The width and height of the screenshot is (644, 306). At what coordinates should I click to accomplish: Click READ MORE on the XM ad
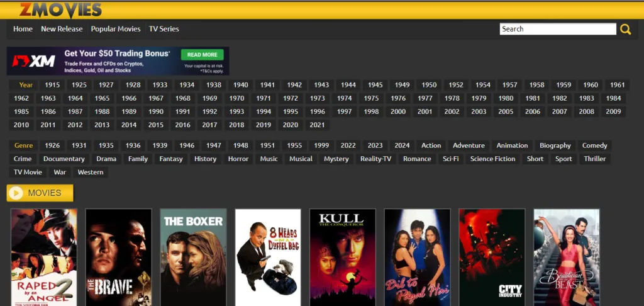click(202, 55)
